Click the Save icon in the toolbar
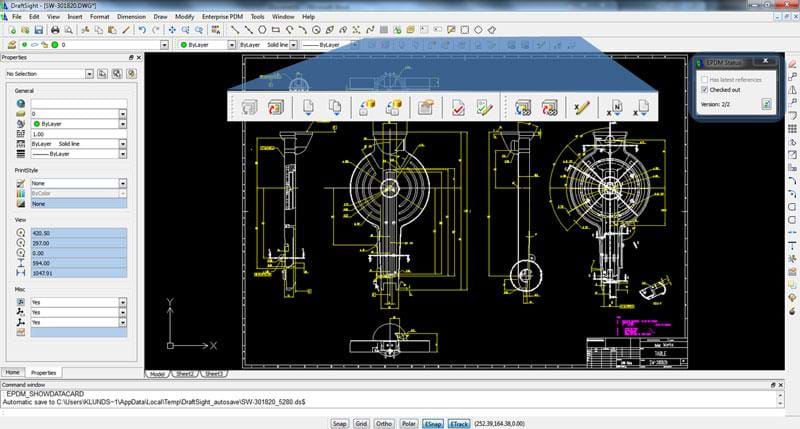The image size is (800, 429). [39, 30]
